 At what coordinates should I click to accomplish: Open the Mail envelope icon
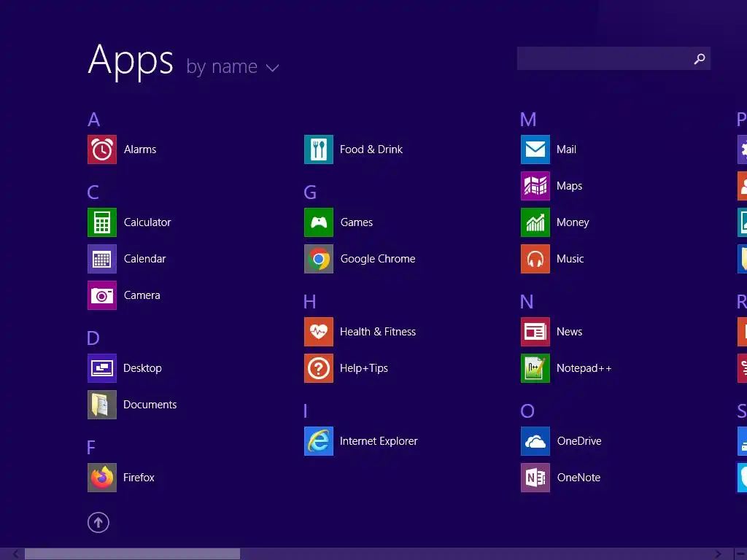tap(535, 149)
